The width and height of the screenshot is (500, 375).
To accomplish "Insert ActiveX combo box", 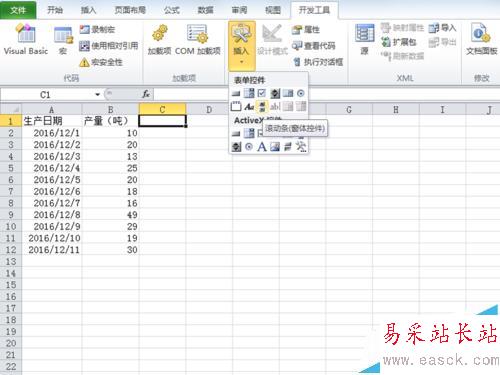I will 249,133.
